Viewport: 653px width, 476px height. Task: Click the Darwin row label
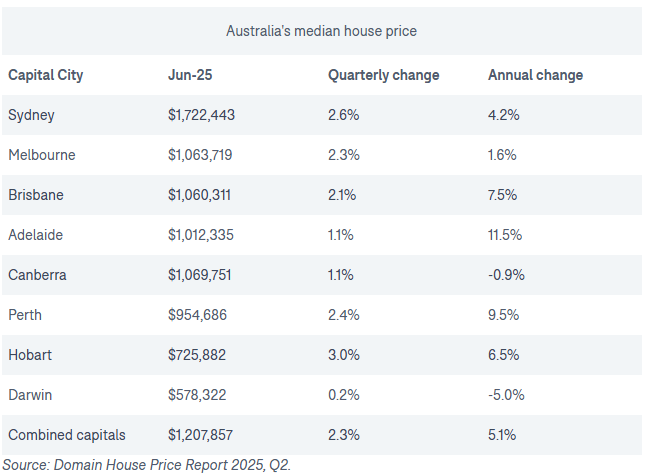pos(30,395)
